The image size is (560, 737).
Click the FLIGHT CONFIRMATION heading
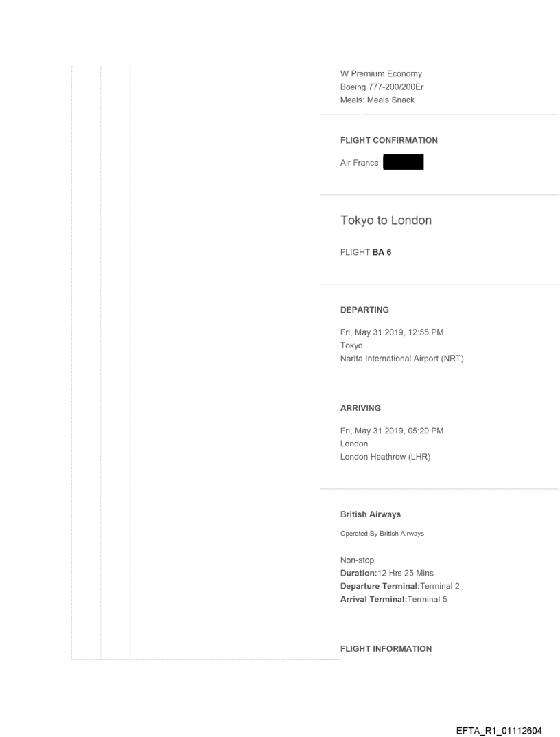[388, 140]
